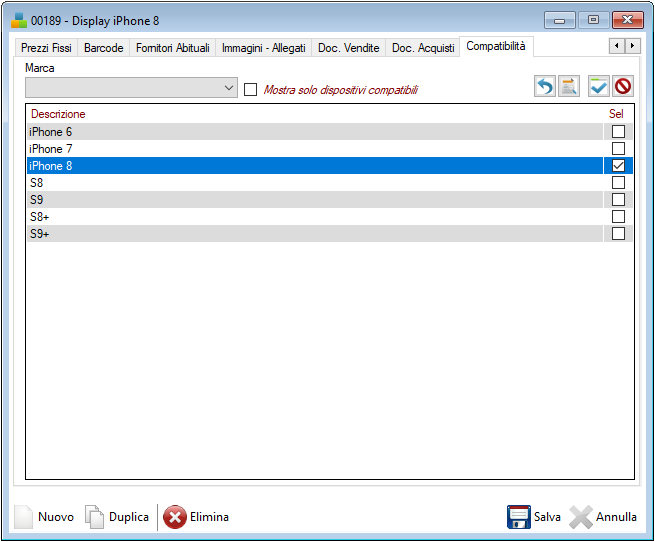
Task: Click the blue checkmark select-all icon
Action: (x=599, y=87)
